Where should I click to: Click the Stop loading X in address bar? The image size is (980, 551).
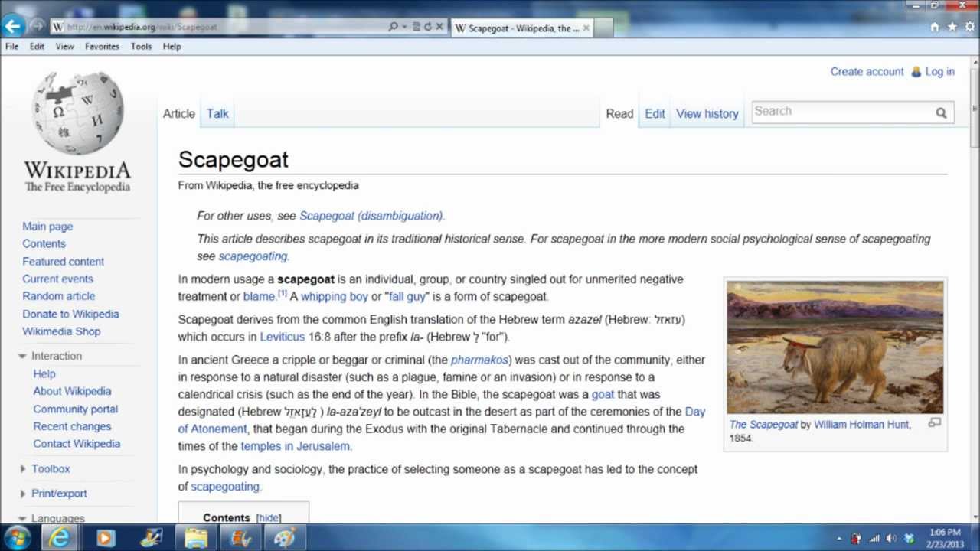click(x=439, y=27)
